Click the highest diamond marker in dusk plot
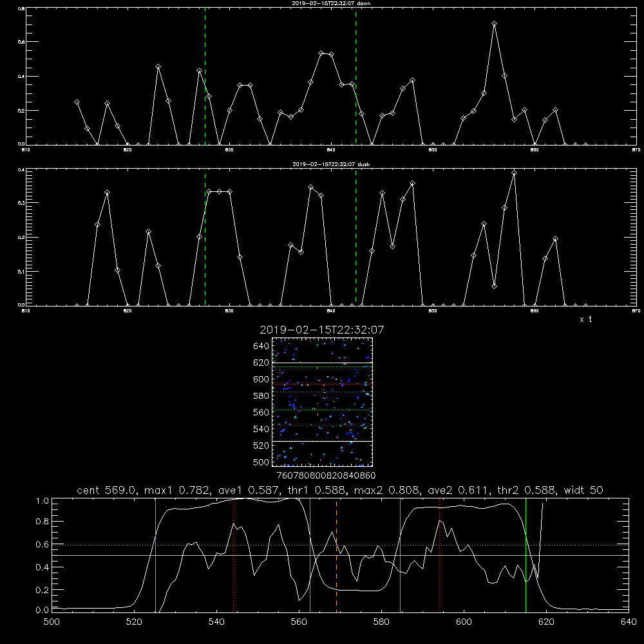 pyautogui.click(x=514, y=173)
